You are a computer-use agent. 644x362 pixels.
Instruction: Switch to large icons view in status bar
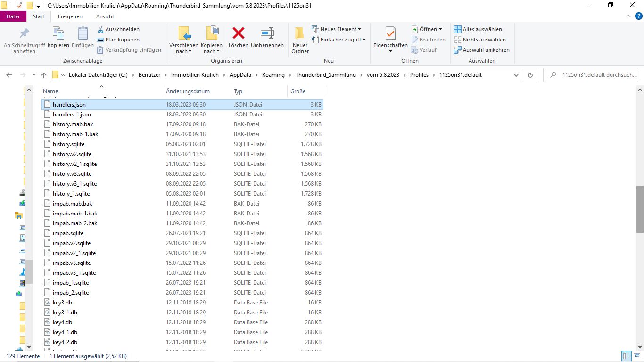(636, 356)
